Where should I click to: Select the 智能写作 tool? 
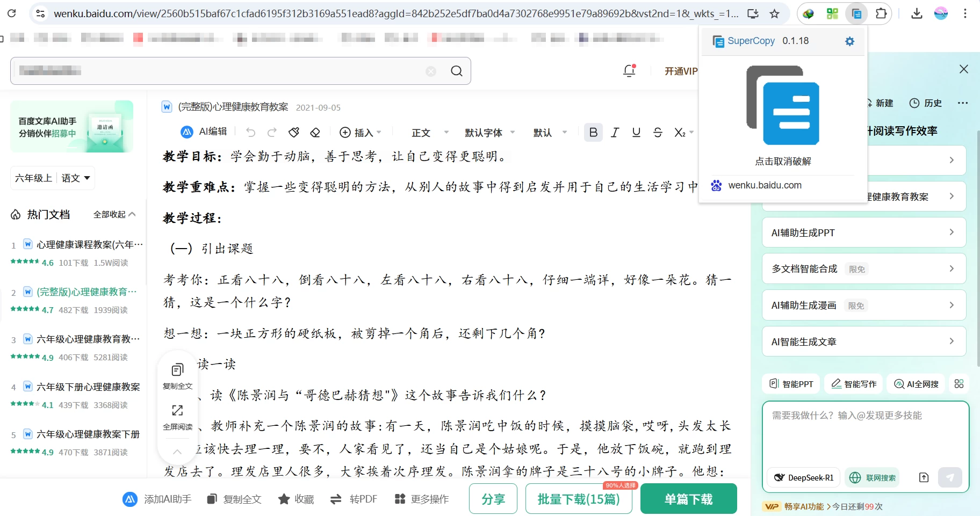coord(853,383)
